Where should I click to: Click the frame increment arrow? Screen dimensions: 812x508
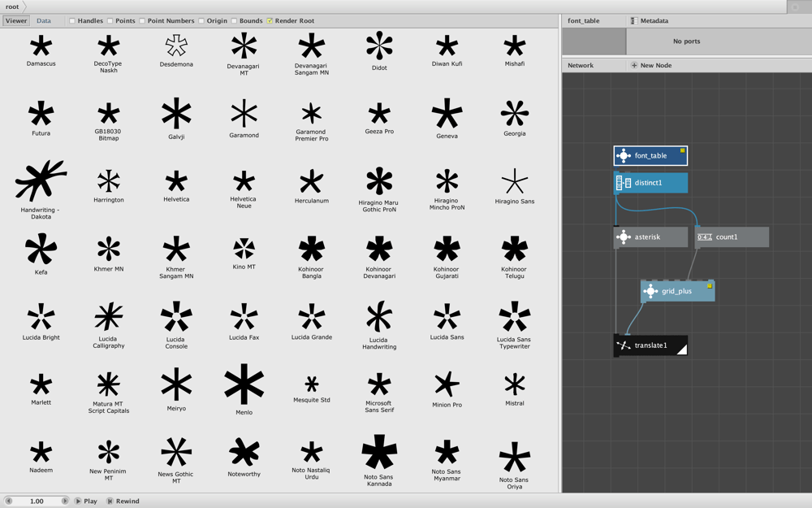pyautogui.click(x=65, y=501)
